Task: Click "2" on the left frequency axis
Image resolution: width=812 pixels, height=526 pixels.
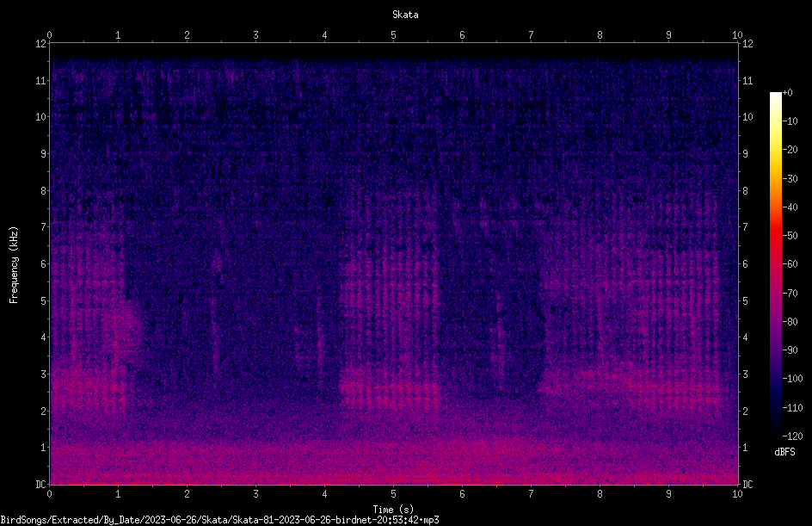Action: [44, 411]
